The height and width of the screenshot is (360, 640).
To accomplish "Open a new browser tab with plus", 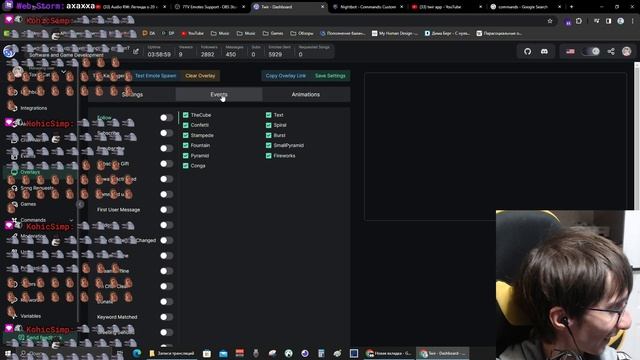I will point(571,7).
